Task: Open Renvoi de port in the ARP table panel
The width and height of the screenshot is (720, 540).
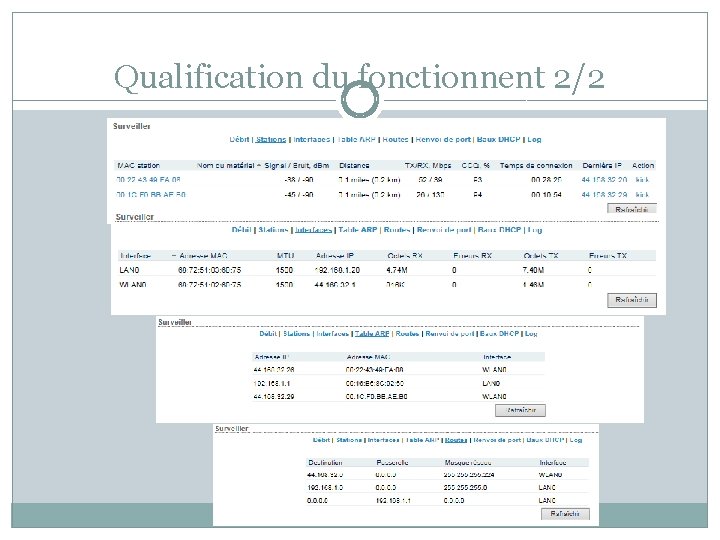Action: (450, 333)
